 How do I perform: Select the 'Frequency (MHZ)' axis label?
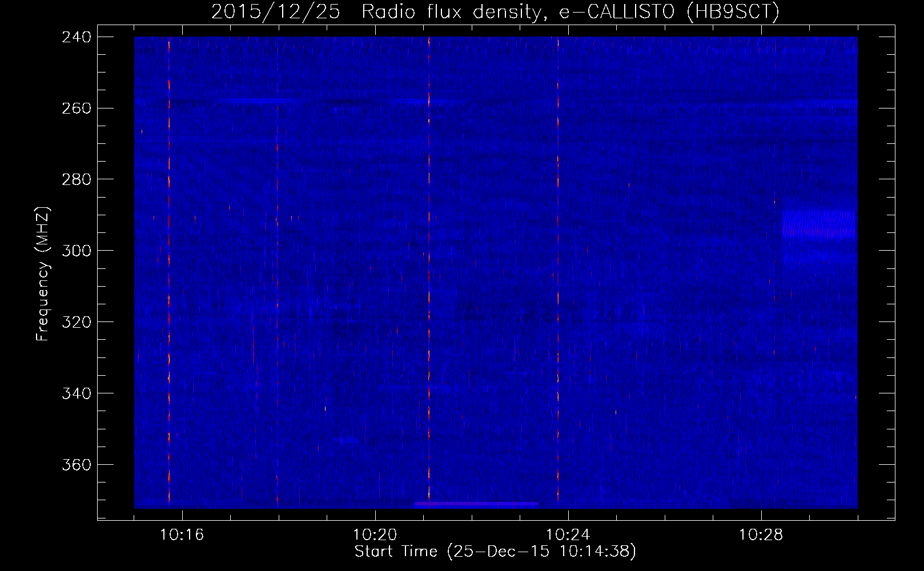[43, 274]
